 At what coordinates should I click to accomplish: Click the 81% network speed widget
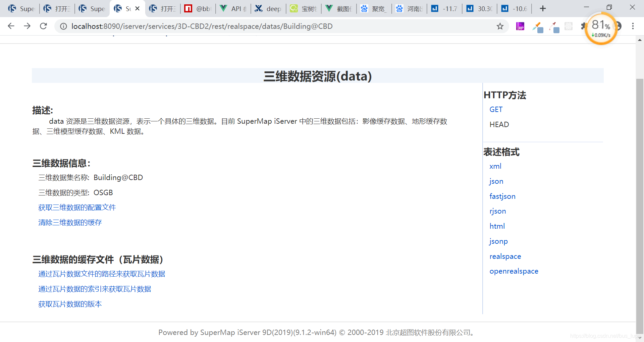coord(601,28)
